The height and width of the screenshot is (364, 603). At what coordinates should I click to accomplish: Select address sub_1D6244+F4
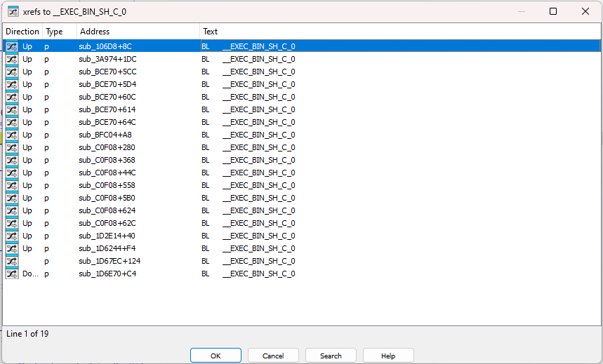tap(107, 249)
